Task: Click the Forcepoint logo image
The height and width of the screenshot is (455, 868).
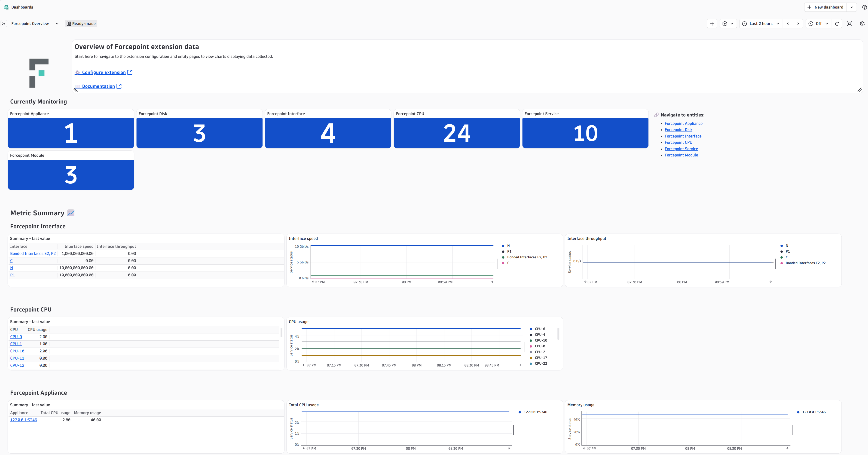Action: coord(39,73)
